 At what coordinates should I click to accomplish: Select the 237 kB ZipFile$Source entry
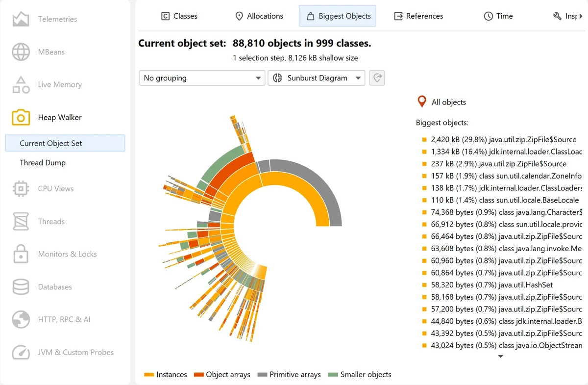coord(494,164)
